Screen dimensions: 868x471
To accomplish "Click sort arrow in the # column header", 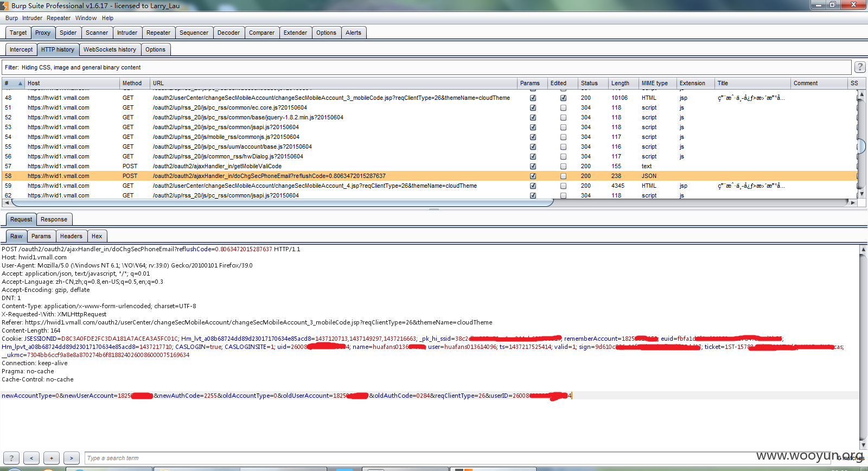I will (20, 83).
